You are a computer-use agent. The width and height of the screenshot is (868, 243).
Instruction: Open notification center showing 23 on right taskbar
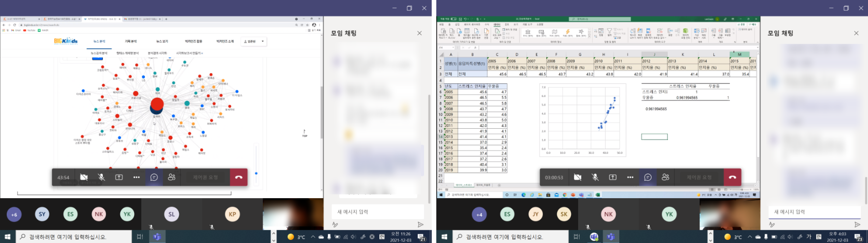859,237
